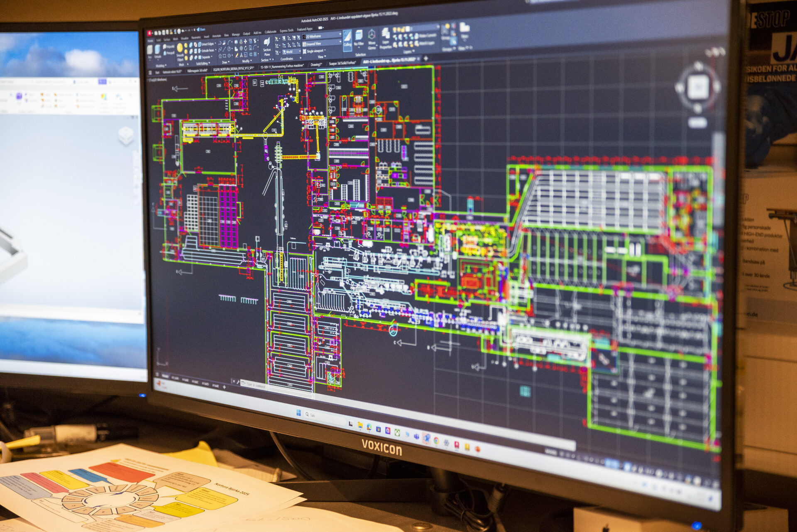Open the Manage ribbon tab

click(x=236, y=34)
